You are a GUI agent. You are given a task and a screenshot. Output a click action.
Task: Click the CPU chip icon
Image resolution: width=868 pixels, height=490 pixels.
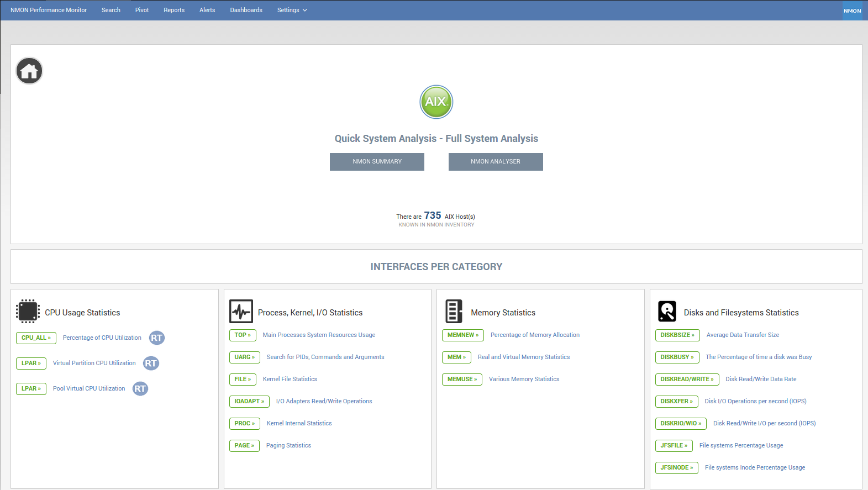click(28, 312)
